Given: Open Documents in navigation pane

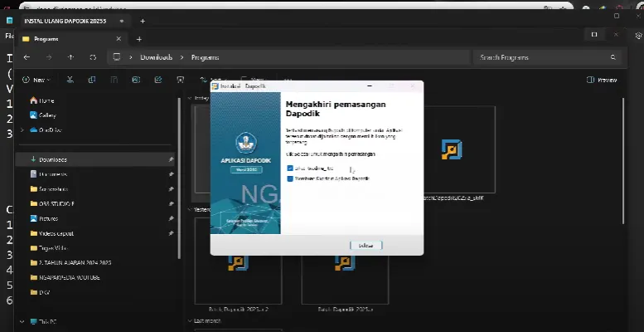Looking at the screenshot, I should (48, 174).
